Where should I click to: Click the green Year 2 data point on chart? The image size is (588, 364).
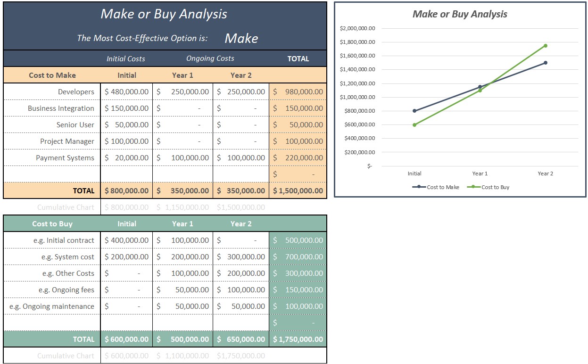545,46
